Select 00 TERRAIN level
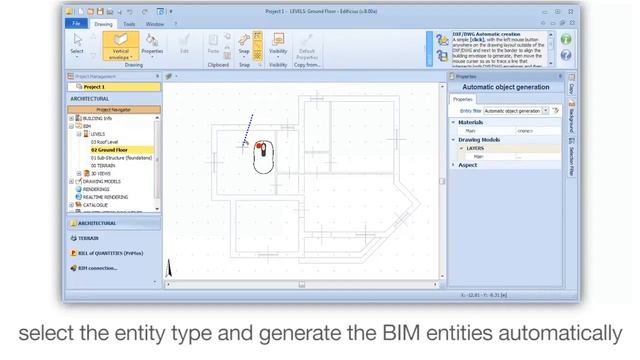This screenshot has height=360, width=640. pyautogui.click(x=103, y=166)
